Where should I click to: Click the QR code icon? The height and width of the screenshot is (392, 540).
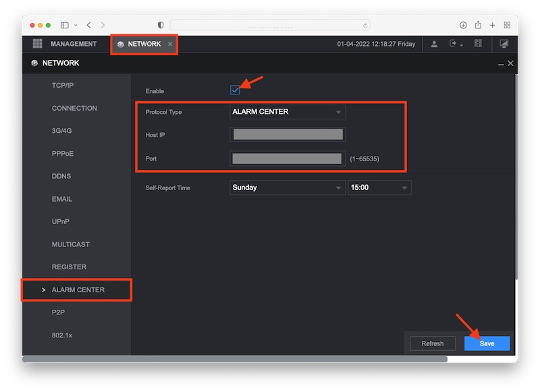pyautogui.click(x=479, y=44)
